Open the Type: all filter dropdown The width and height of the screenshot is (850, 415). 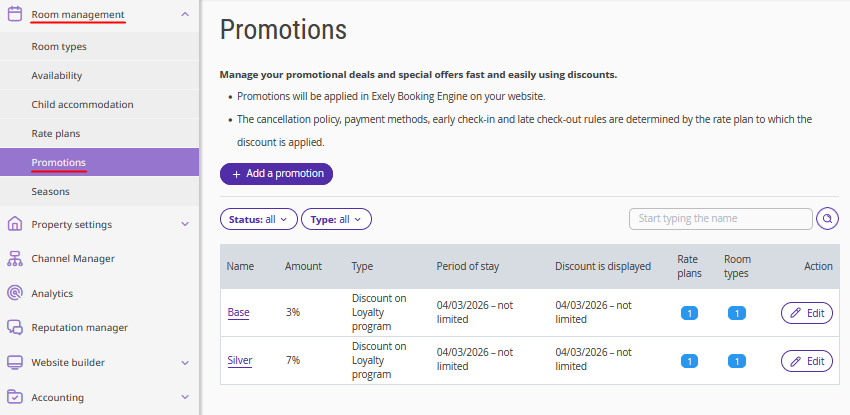pos(336,219)
